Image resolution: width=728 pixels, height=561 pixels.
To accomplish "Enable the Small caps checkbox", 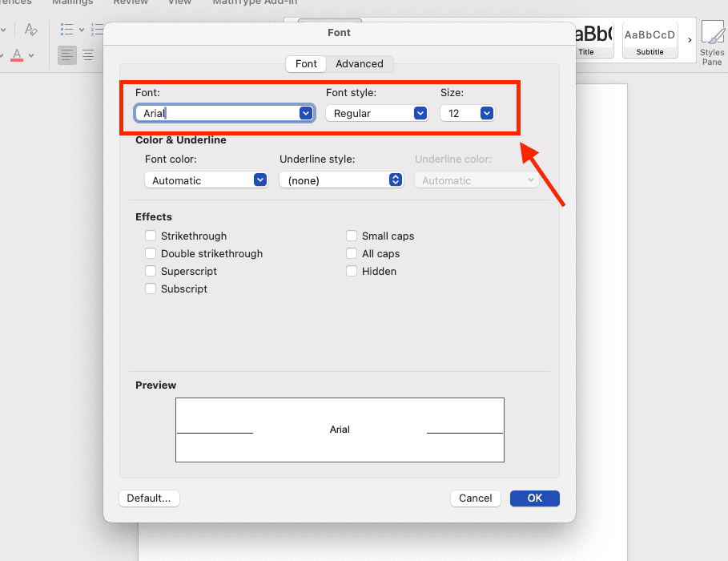I will click(352, 236).
